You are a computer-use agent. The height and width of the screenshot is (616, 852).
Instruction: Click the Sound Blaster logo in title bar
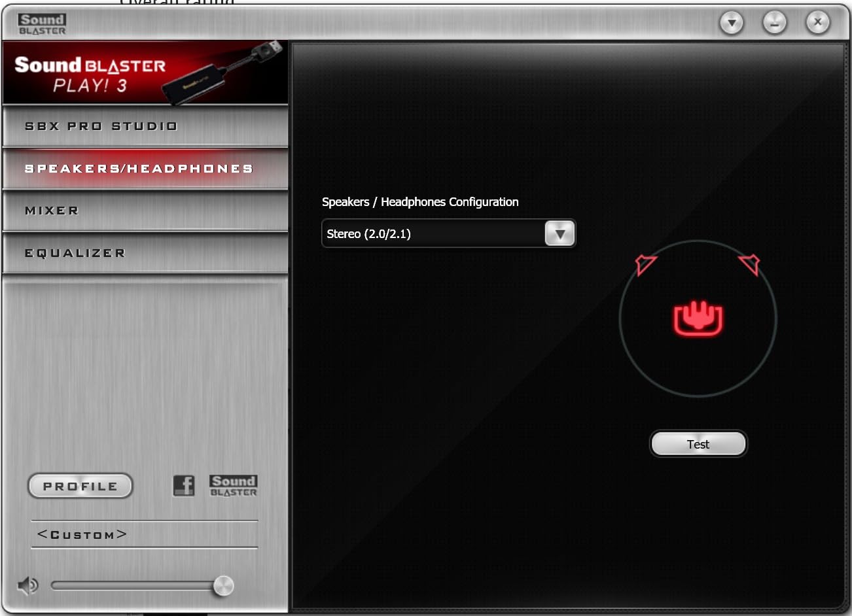click(42, 22)
